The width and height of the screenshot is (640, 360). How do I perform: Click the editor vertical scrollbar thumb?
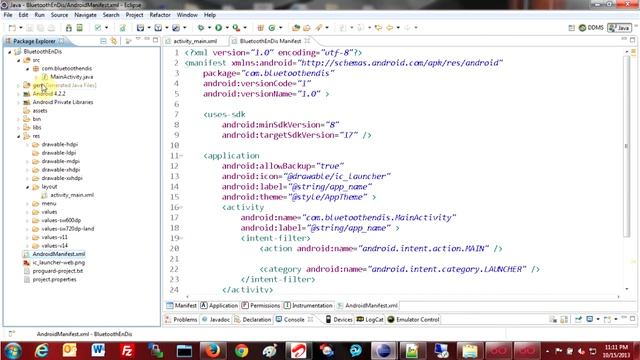pyautogui.click(x=626, y=146)
